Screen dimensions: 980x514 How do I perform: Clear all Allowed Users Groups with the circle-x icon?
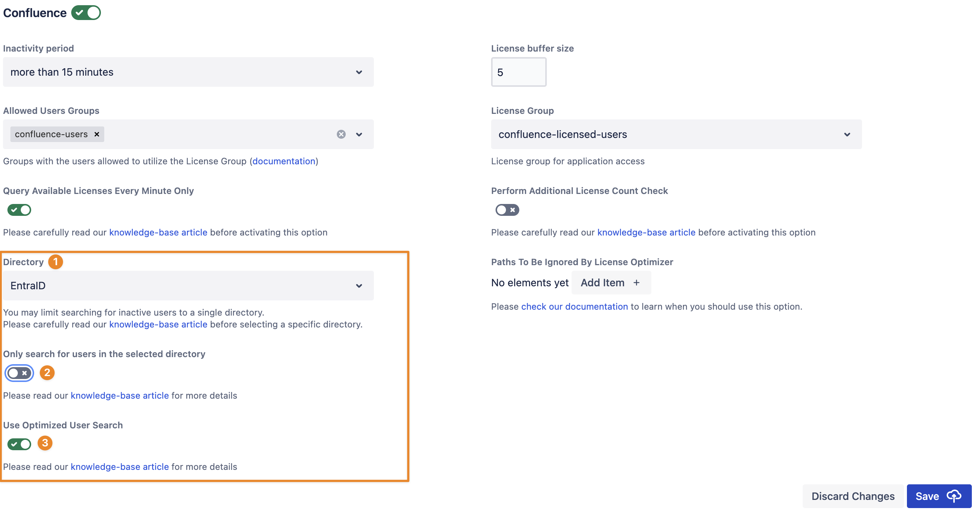tap(341, 134)
